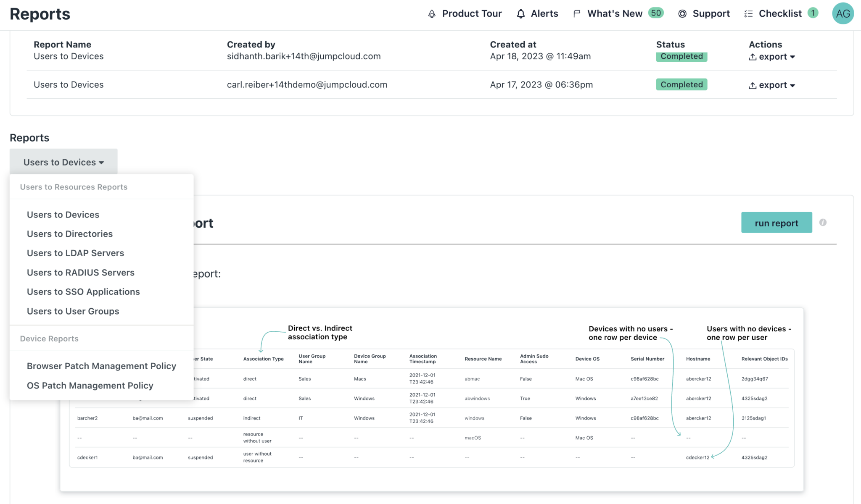Open export dropdown arrow for Apr 17 report
This screenshot has width=861, height=504.
[793, 85]
